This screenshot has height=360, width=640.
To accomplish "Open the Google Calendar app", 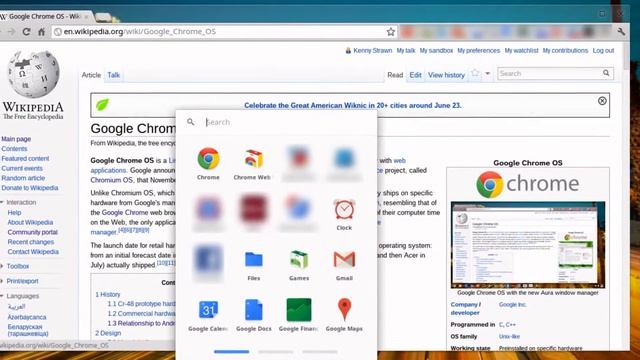I will click(x=208, y=315).
